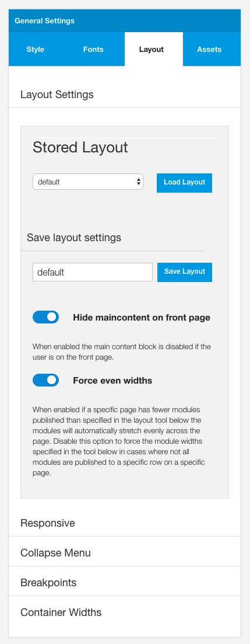Collapse the Layout Settings section header
This screenshot has height=644, width=250.
(125, 95)
